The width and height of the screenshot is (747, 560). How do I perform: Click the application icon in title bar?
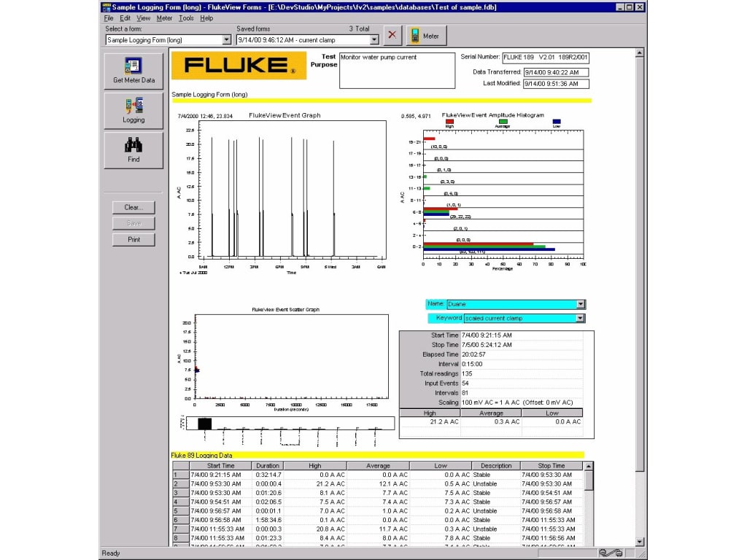point(107,7)
